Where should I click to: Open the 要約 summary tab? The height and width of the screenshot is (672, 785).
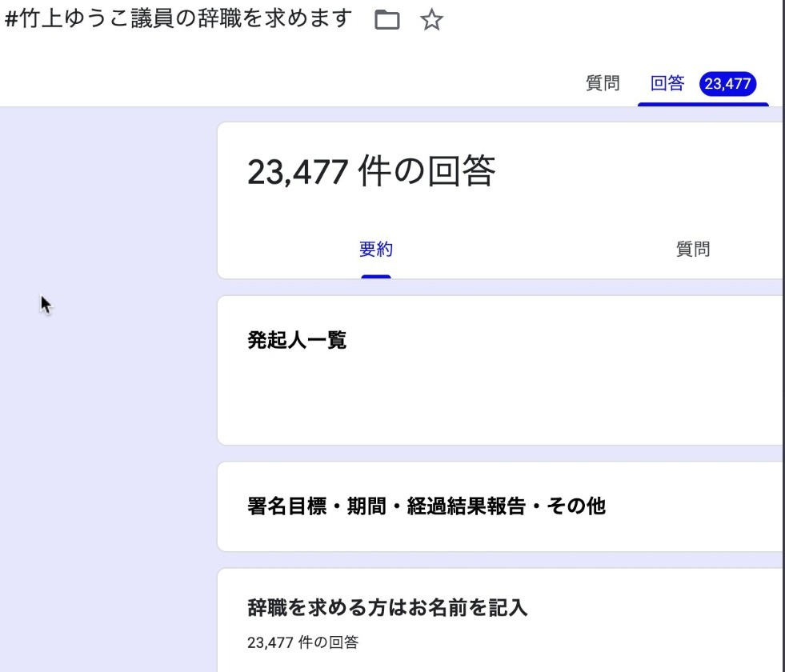pos(376,249)
